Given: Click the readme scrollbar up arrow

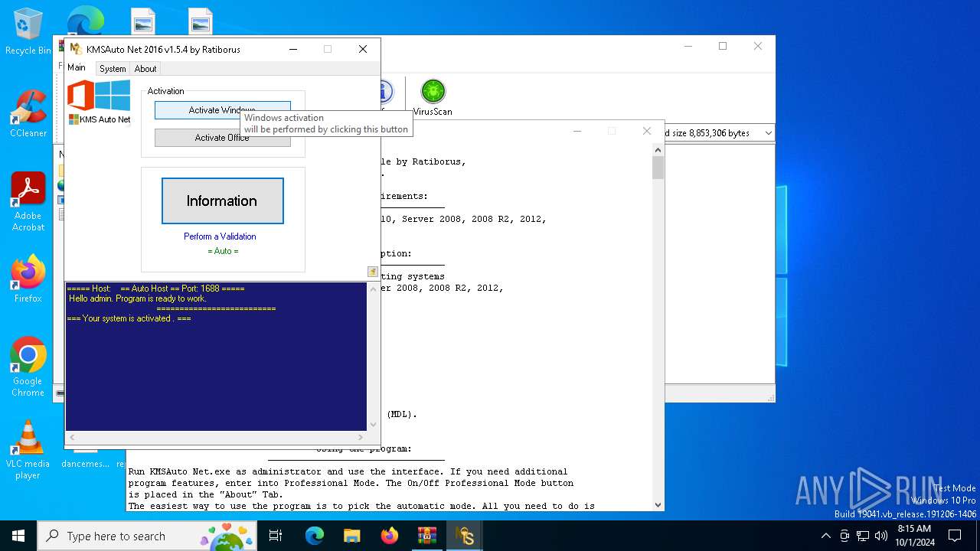Looking at the screenshot, I should coord(658,150).
